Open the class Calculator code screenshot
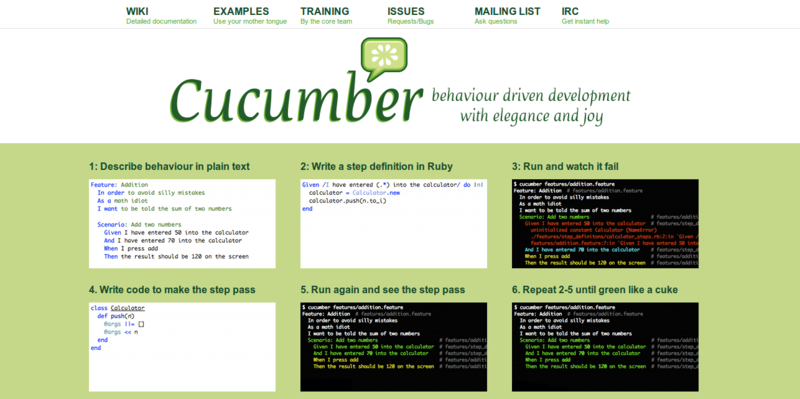This screenshot has width=800, height=399. [182, 347]
